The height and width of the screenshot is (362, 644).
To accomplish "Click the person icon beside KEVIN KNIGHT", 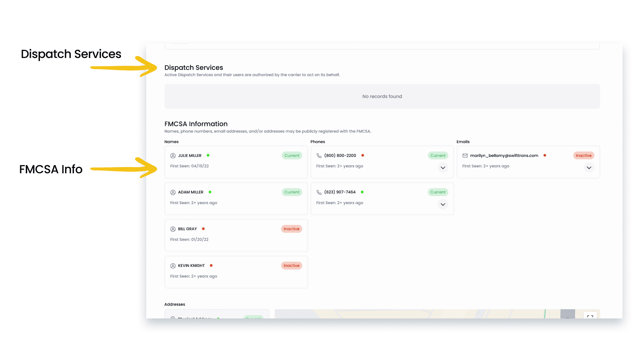I will pyautogui.click(x=173, y=266).
